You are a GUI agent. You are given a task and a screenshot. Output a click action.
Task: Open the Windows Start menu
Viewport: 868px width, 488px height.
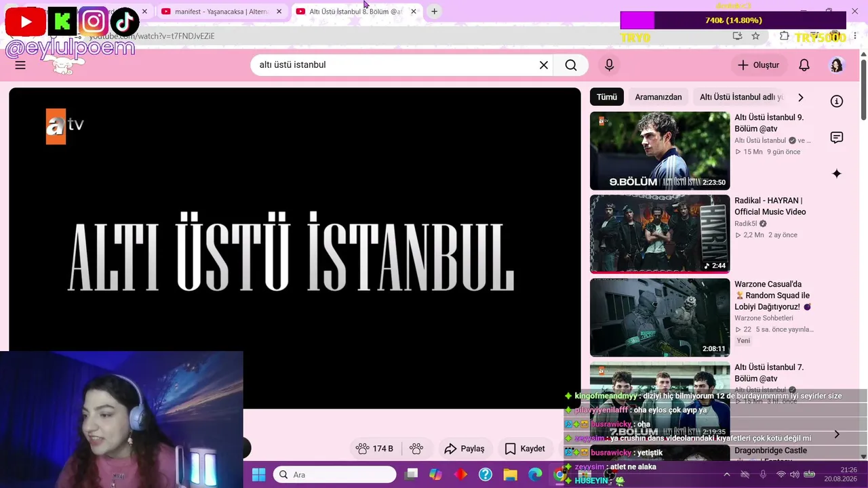click(x=258, y=474)
